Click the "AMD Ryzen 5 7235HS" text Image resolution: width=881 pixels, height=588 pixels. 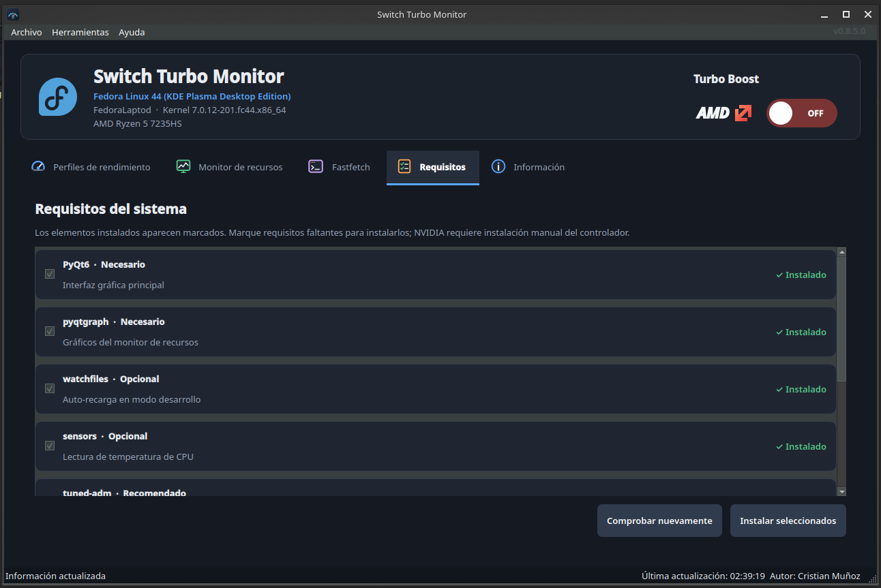point(138,124)
